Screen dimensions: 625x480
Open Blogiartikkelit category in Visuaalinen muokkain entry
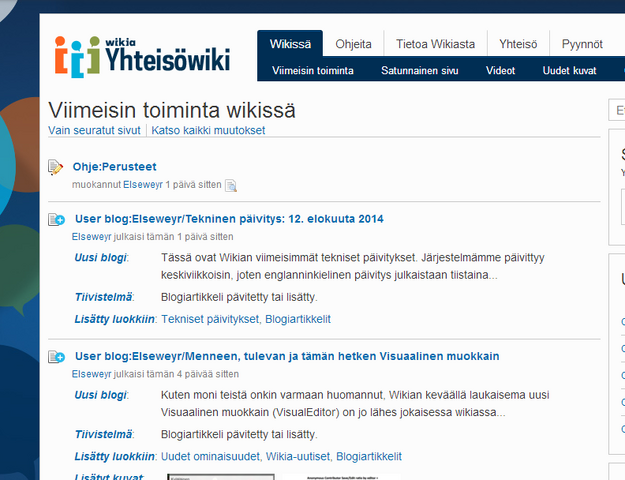point(369,456)
